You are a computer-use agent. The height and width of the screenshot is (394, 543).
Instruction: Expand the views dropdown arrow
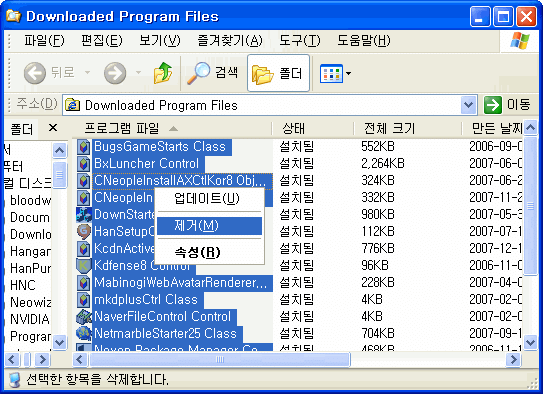[348, 73]
